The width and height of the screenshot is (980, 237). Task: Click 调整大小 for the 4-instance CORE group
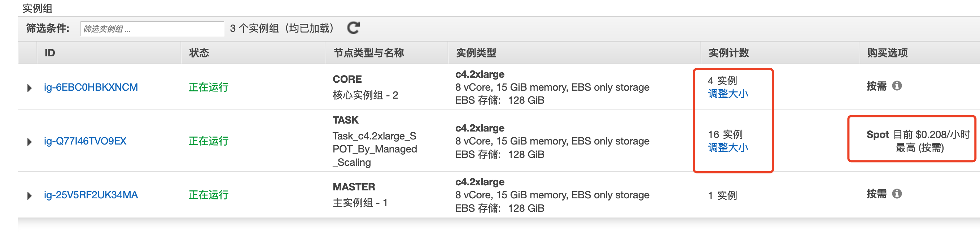pos(727,94)
